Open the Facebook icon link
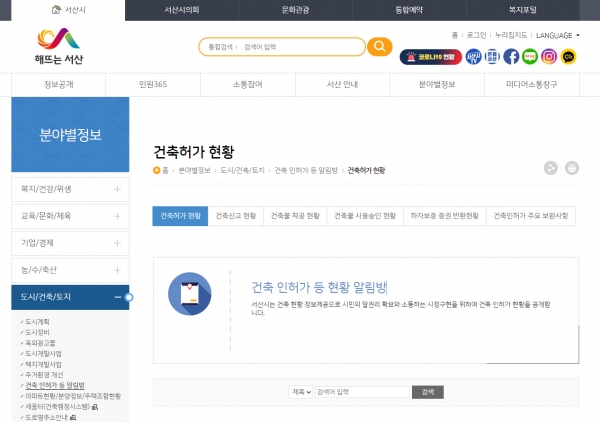Screen dimensions: 600x422 point(511,57)
